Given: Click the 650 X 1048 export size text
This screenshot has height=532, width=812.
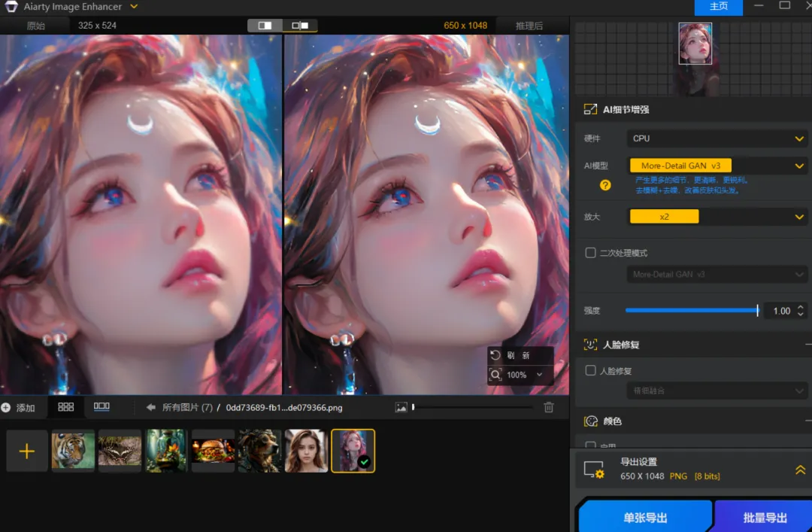Looking at the screenshot, I should tap(642, 476).
